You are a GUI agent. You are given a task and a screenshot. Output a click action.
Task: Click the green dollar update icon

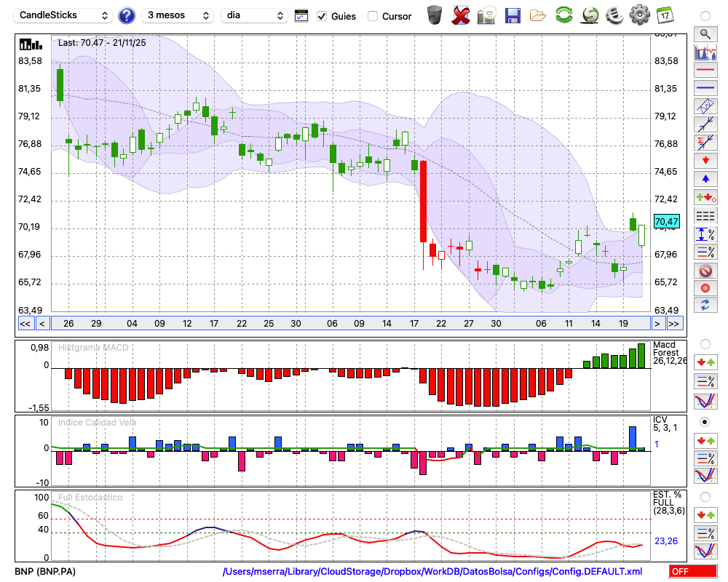590,15
